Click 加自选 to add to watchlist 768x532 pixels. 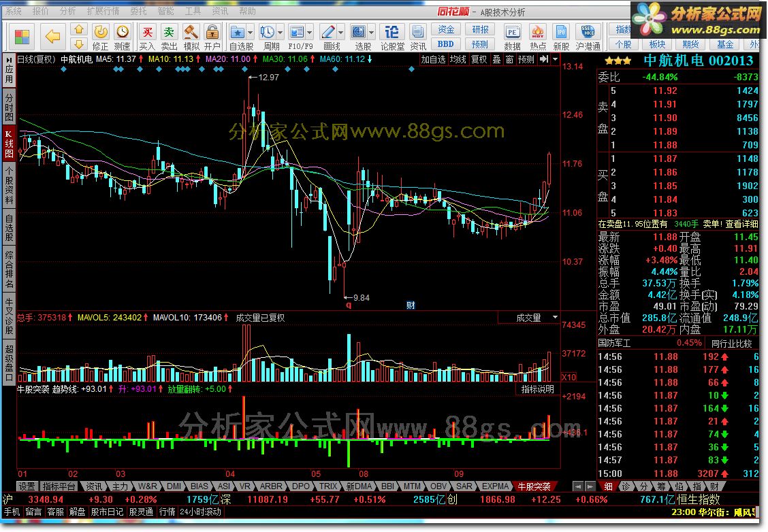point(434,59)
